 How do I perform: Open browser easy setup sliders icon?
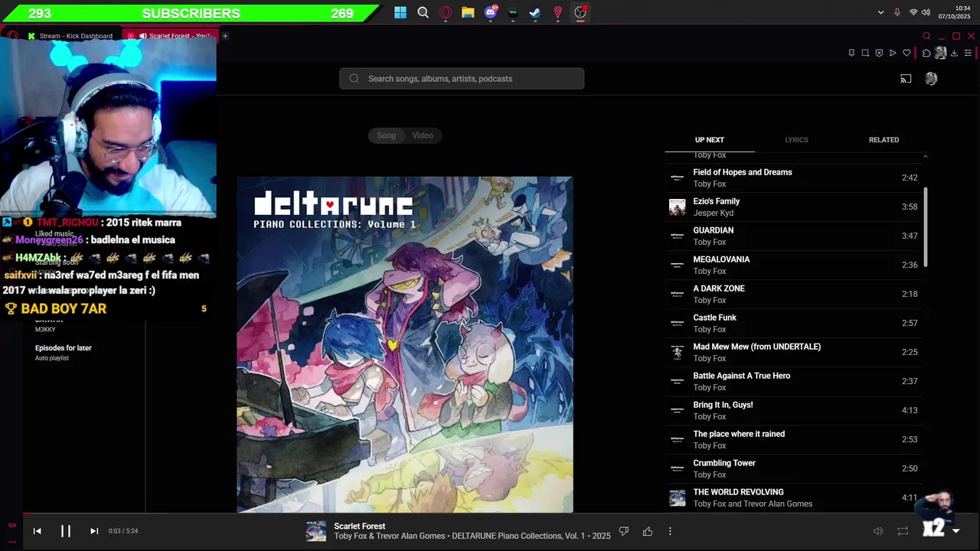tap(968, 53)
